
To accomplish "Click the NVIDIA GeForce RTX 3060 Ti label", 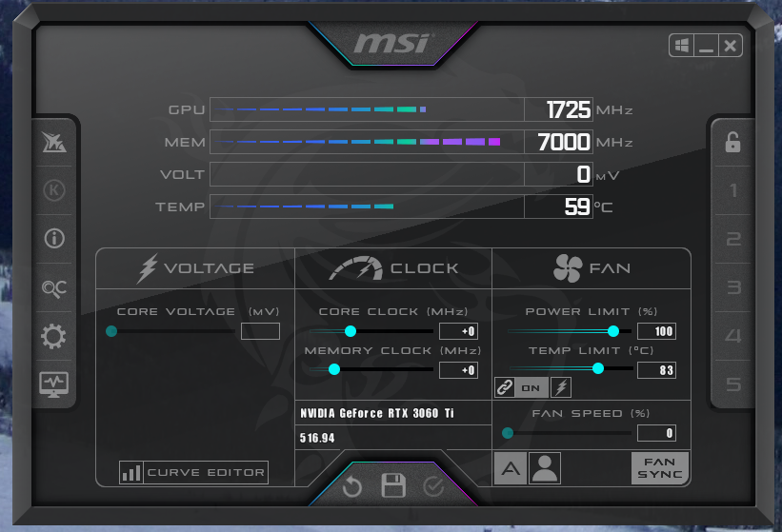I will click(x=377, y=413).
